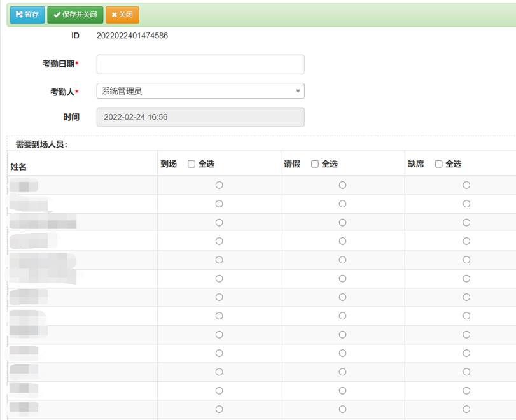Click the orange 关闭 button
Image resolution: width=516 pixels, height=420 pixels.
pos(122,15)
